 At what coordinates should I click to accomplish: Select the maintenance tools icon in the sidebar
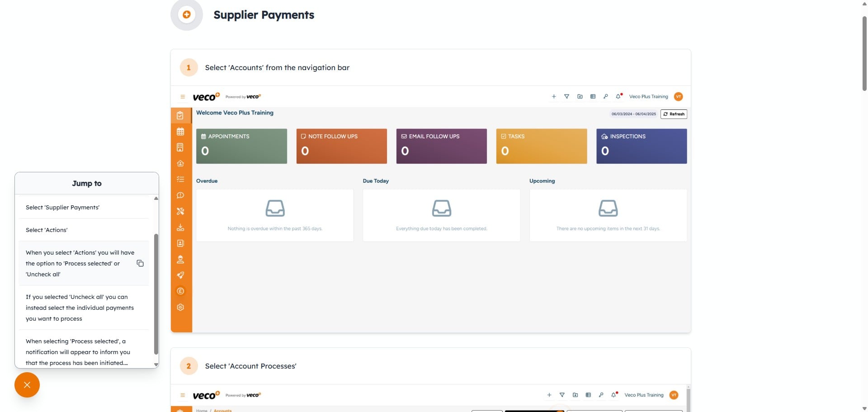pos(180,211)
